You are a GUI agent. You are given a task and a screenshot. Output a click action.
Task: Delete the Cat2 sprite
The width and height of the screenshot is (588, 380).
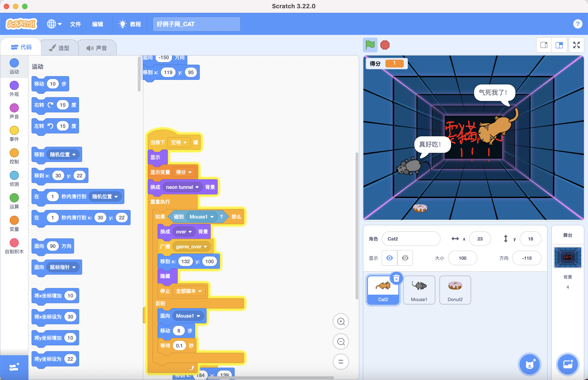pyautogui.click(x=396, y=279)
